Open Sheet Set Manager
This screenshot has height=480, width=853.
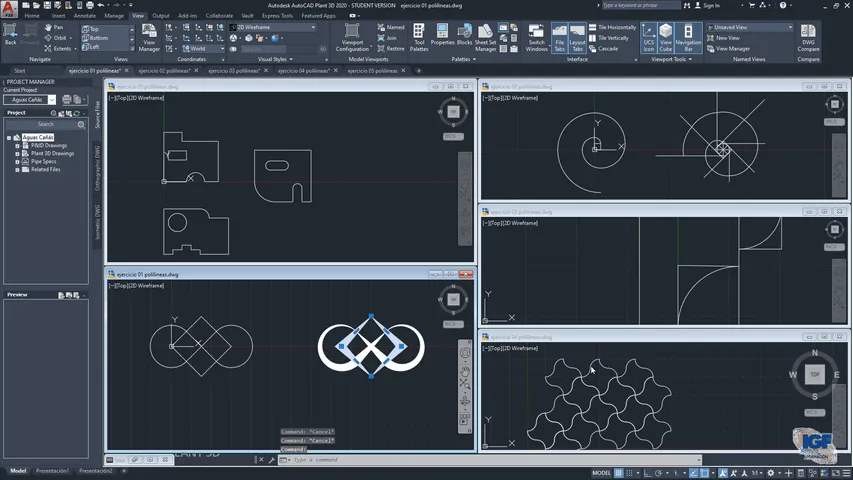485,38
